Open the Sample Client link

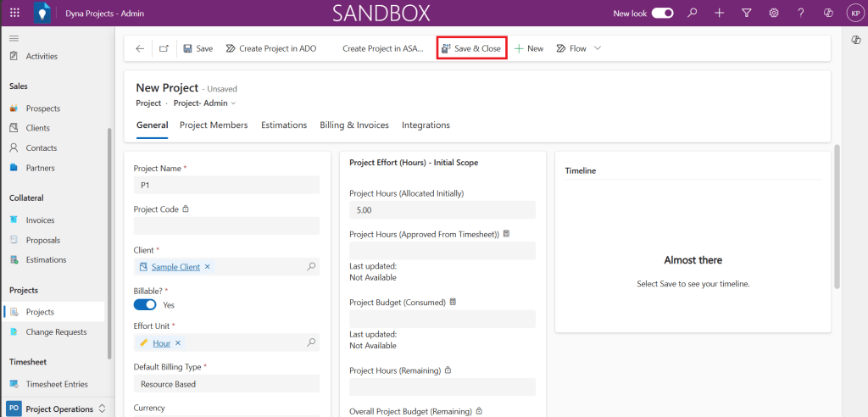point(175,267)
